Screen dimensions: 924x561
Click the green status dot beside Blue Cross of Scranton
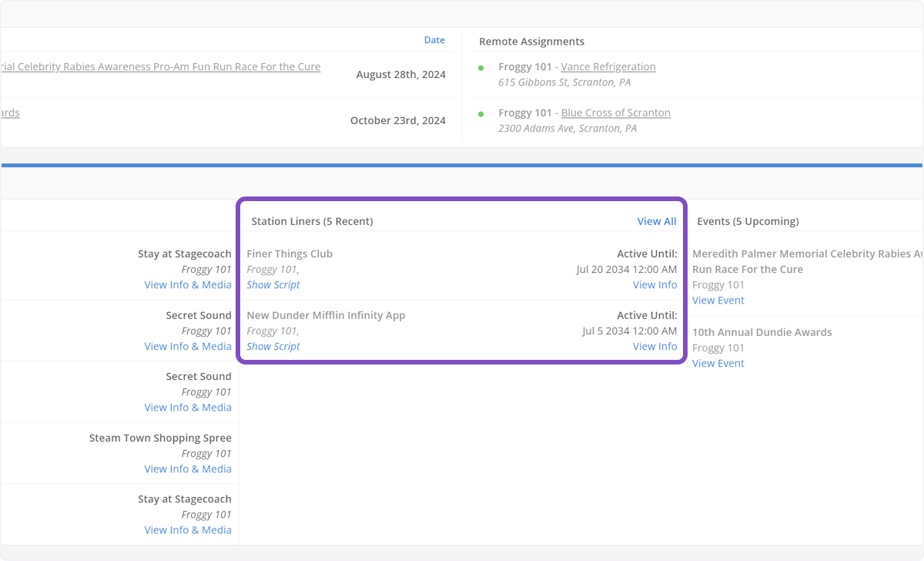(481, 114)
